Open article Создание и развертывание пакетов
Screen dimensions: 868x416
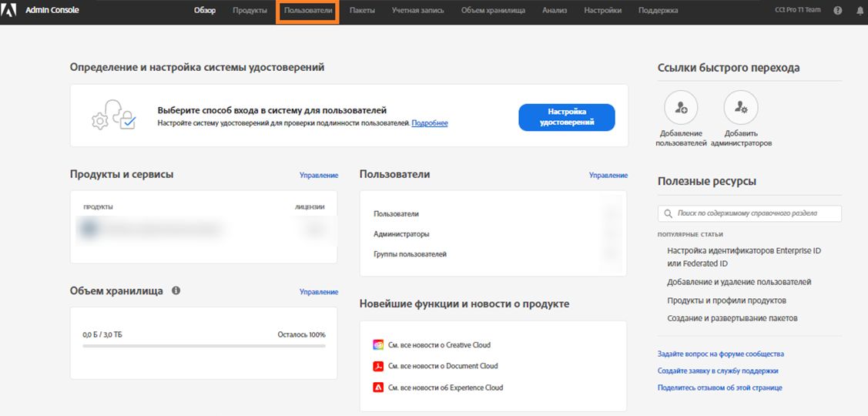tap(732, 318)
